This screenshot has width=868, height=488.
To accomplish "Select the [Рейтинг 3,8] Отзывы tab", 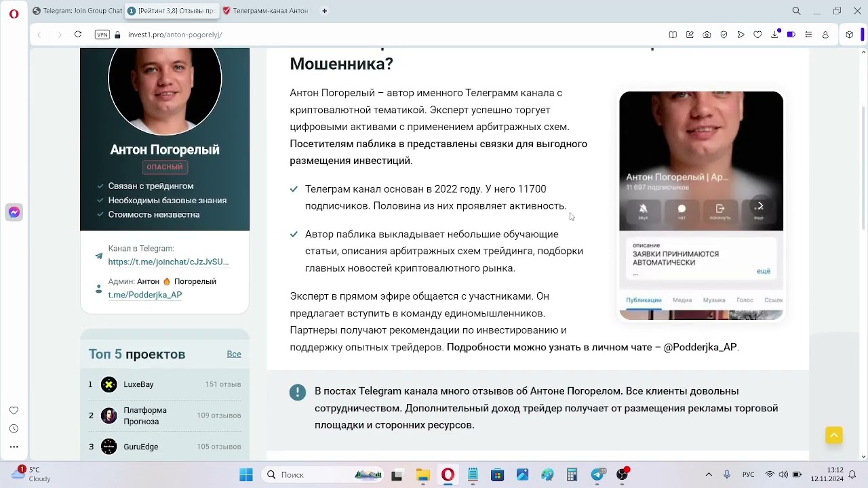I will point(172,11).
